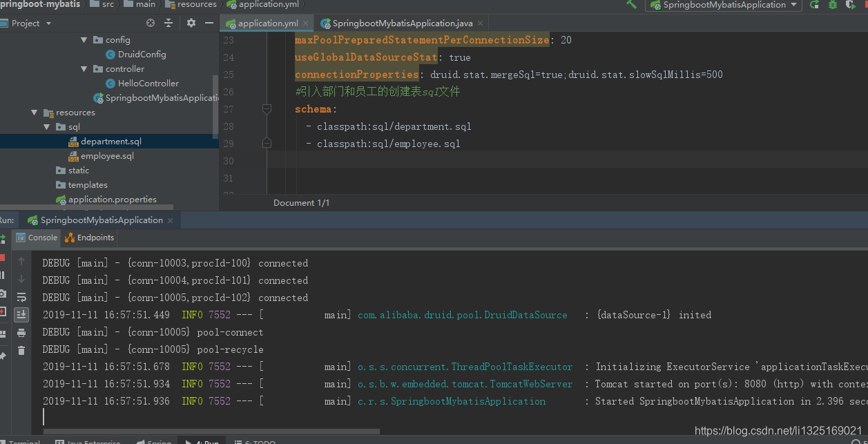
Task: Click the console horizontal scrollbar
Action: [211, 432]
